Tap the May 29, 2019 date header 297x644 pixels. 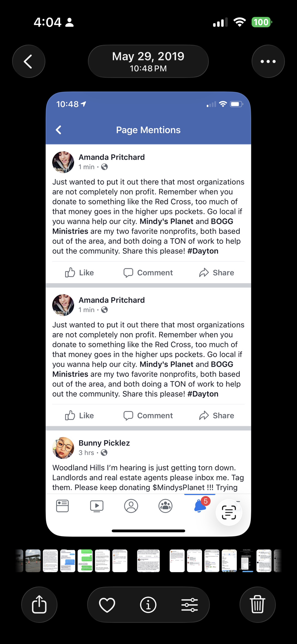(x=148, y=61)
